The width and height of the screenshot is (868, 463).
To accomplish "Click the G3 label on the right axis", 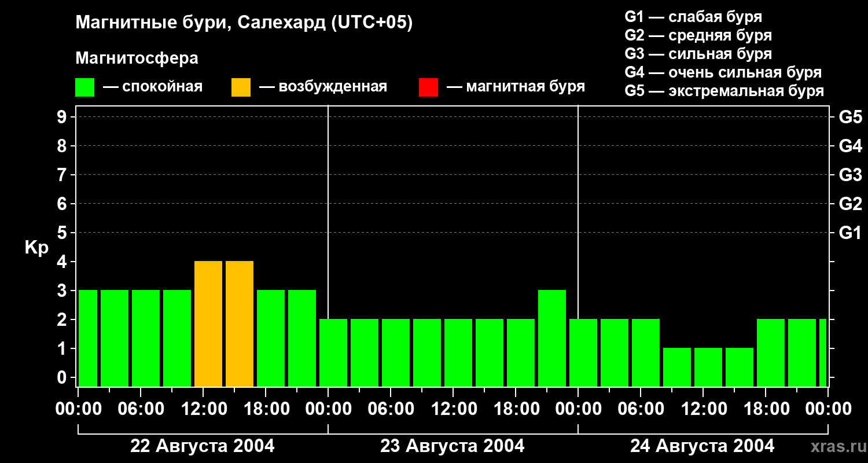I will [851, 175].
